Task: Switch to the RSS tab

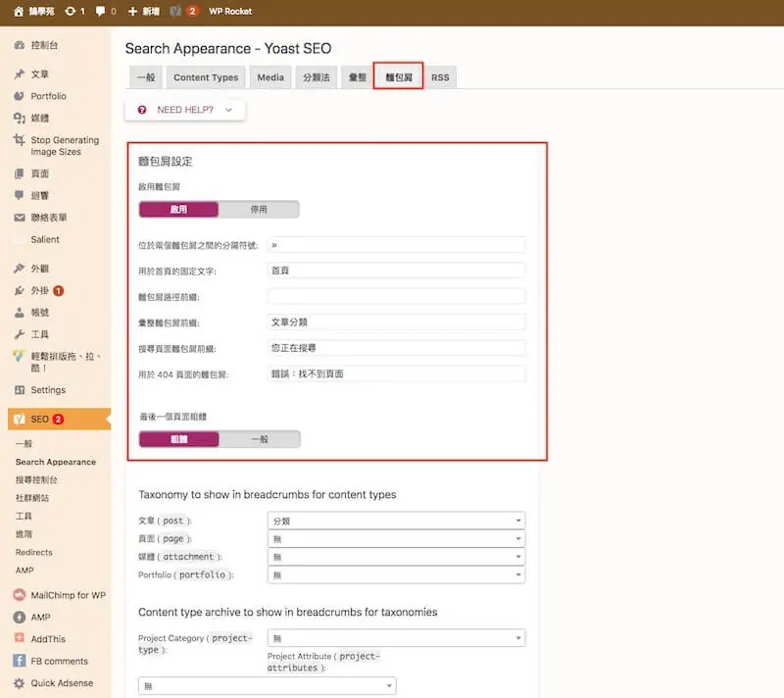Action: pyautogui.click(x=440, y=77)
